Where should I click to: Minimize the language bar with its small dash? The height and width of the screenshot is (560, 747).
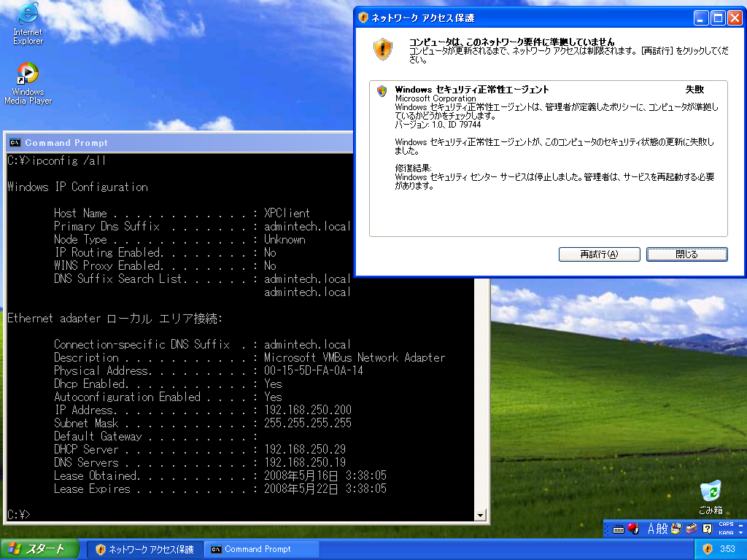[x=740, y=525]
